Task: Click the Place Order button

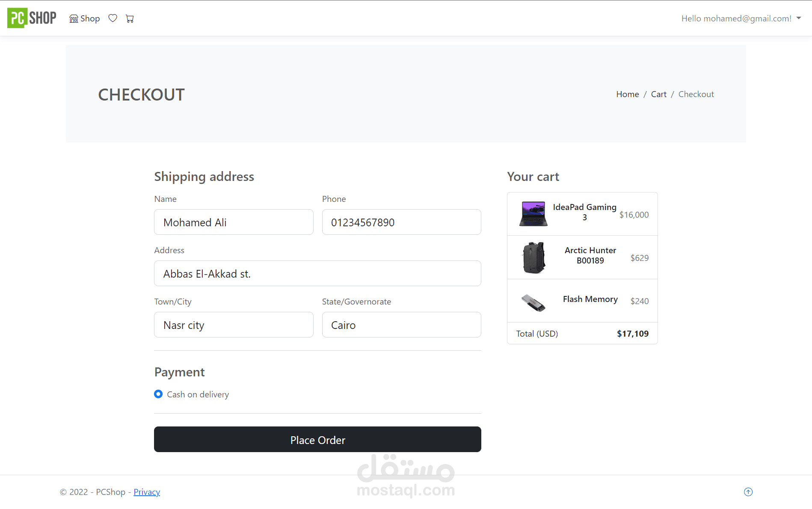Action: point(317,439)
